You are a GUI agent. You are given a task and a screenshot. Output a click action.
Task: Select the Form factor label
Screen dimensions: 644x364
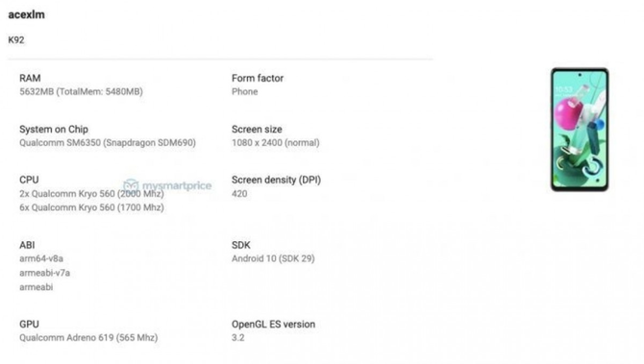pos(258,78)
